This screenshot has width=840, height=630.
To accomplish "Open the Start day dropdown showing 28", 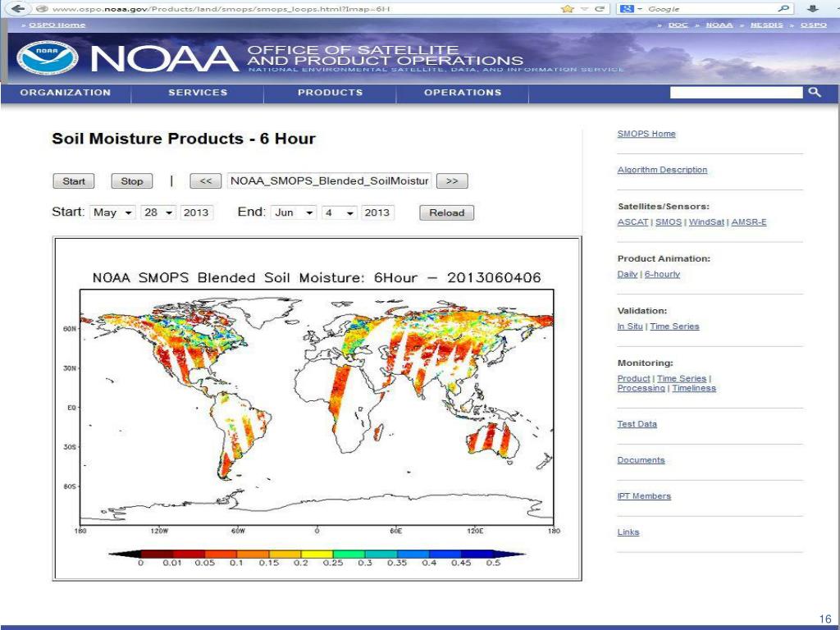I will [158, 212].
